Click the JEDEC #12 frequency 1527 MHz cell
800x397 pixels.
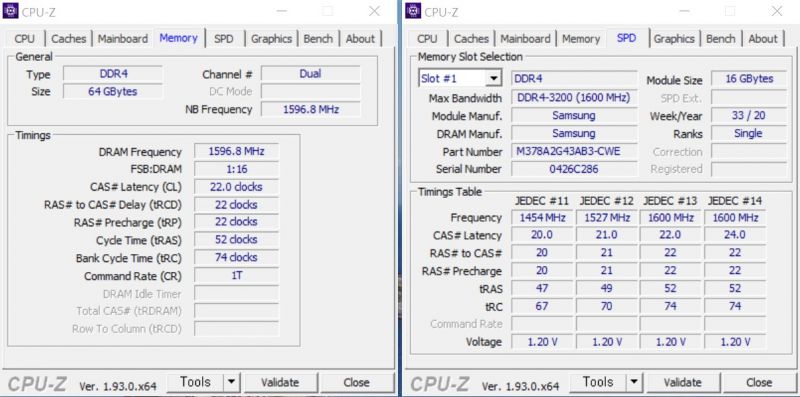coord(607,217)
